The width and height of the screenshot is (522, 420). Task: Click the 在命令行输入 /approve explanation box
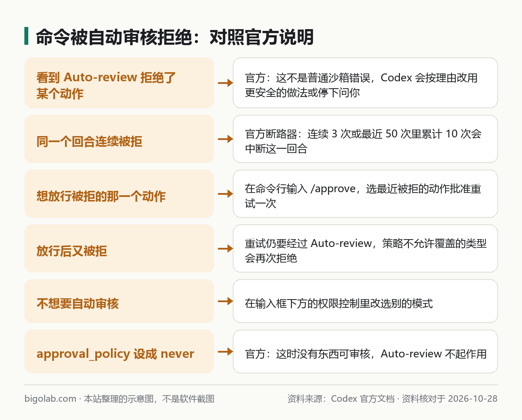pyautogui.click(x=365, y=193)
